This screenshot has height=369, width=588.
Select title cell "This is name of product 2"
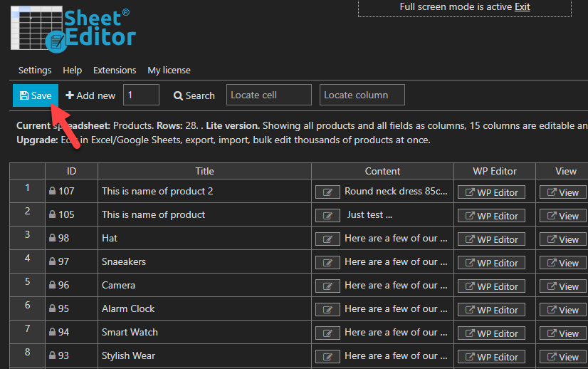click(204, 191)
